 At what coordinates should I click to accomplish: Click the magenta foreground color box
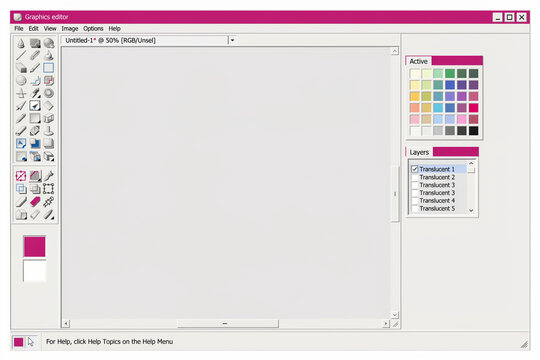coord(34,246)
